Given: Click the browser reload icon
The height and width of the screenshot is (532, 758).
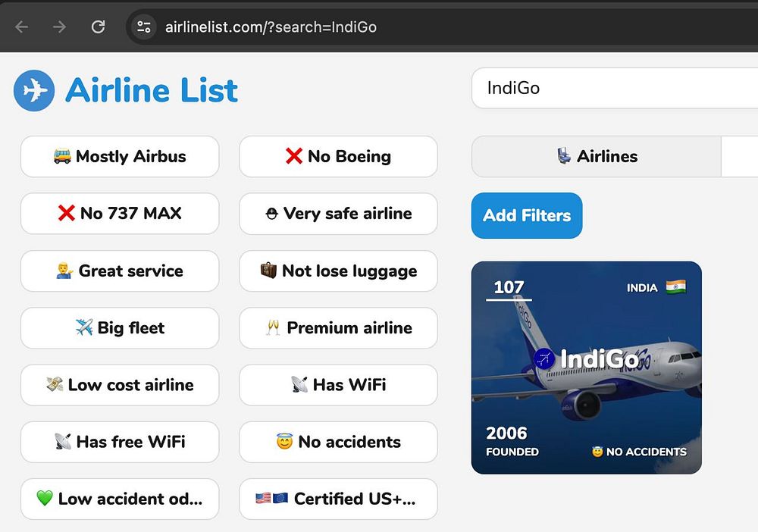Looking at the screenshot, I should point(98,27).
